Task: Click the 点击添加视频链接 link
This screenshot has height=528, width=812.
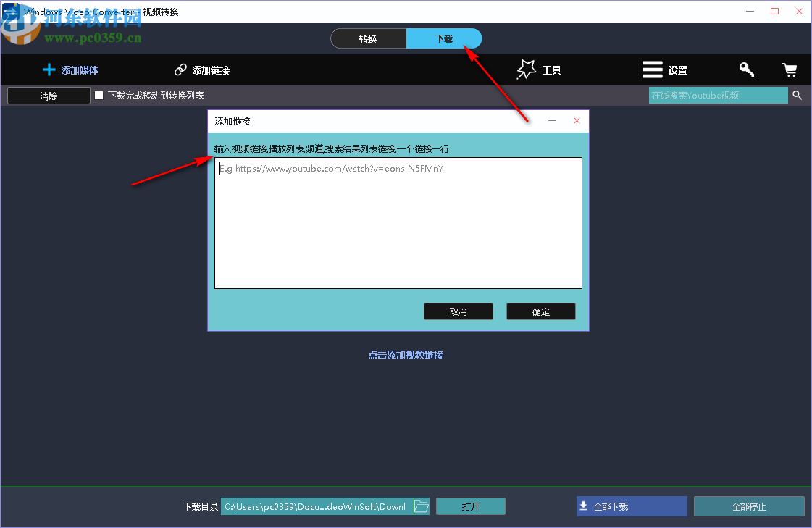Action: coord(406,355)
